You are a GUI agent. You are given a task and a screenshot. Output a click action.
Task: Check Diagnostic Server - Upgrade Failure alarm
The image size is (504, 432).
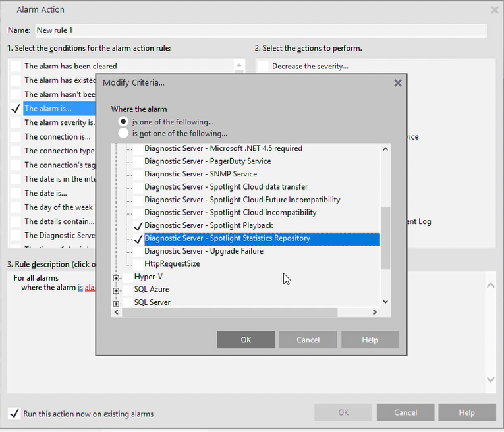(x=138, y=252)
